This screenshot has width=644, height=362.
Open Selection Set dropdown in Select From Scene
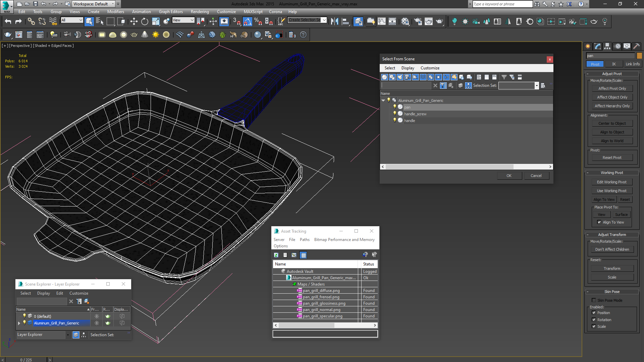coord(537,85)
